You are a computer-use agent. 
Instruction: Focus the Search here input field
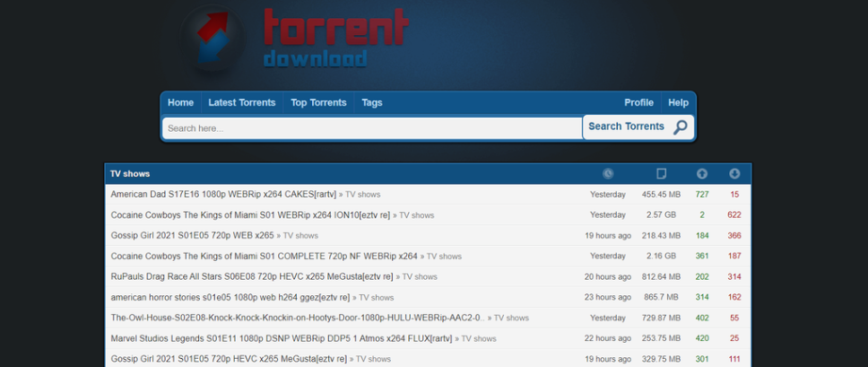(x=372, y=128)
